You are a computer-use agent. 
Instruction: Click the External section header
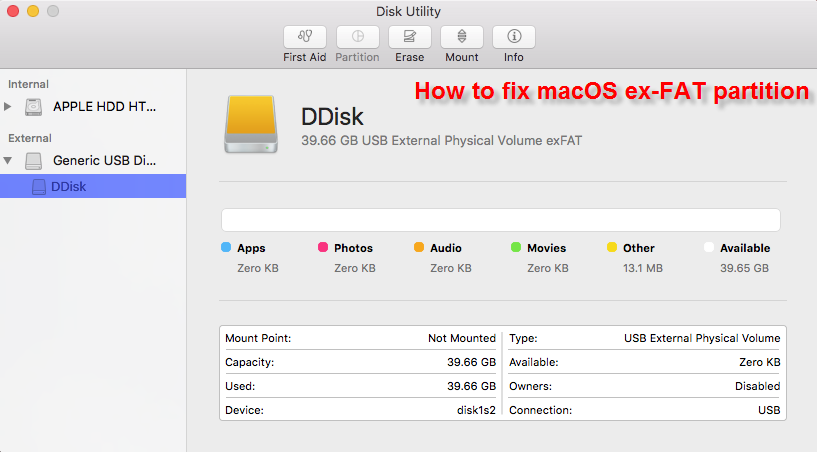30,138
